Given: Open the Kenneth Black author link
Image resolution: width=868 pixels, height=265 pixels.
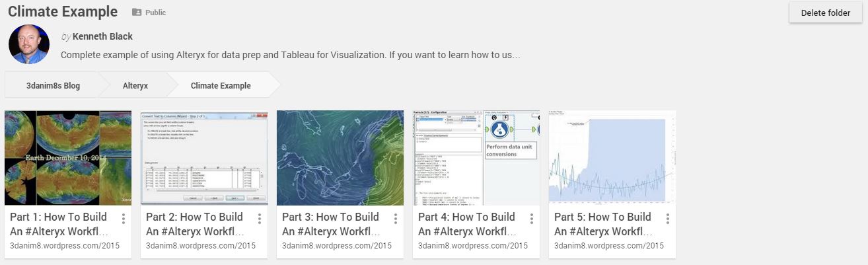Looking at the screenshot, I should coord(102,36).
